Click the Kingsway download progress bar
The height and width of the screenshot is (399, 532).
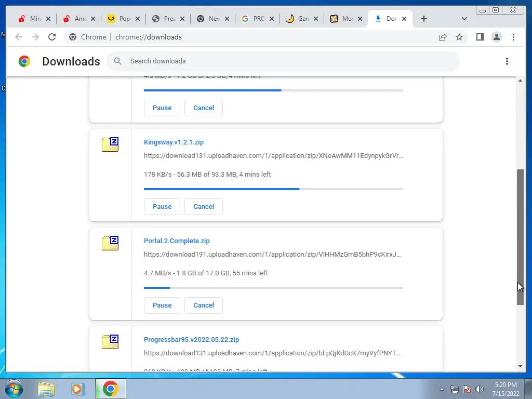click(x=273, y=189)
